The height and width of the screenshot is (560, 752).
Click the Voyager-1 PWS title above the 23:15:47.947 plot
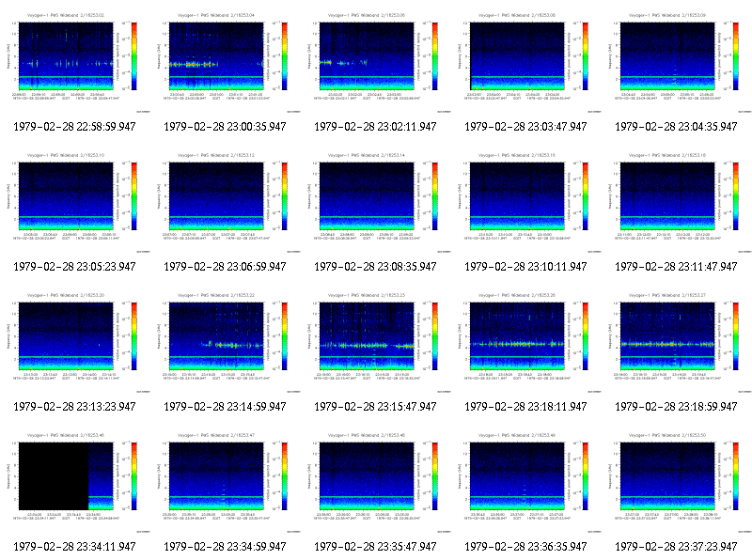[x=367, y=295]
